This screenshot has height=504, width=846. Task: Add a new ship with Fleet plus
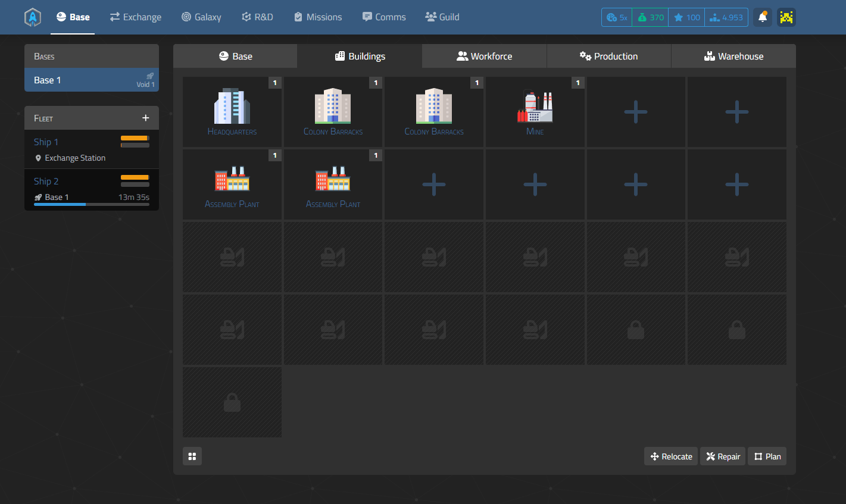[x=145, y=118]
